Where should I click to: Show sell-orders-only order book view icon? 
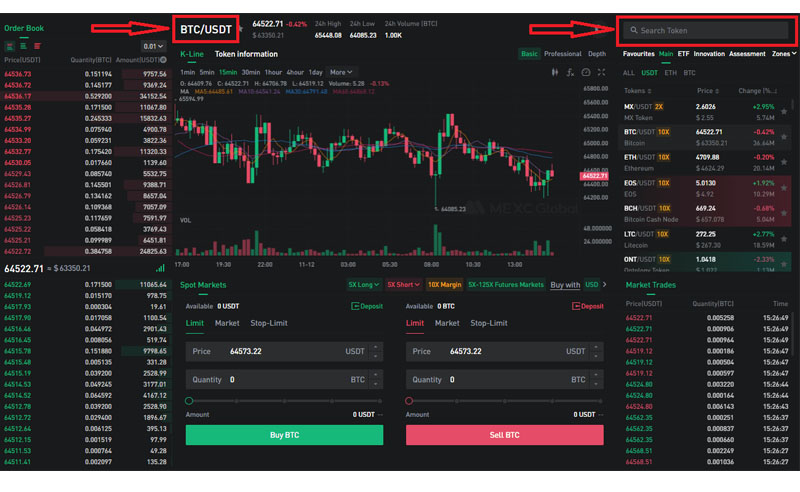click(x=37, y=46)
